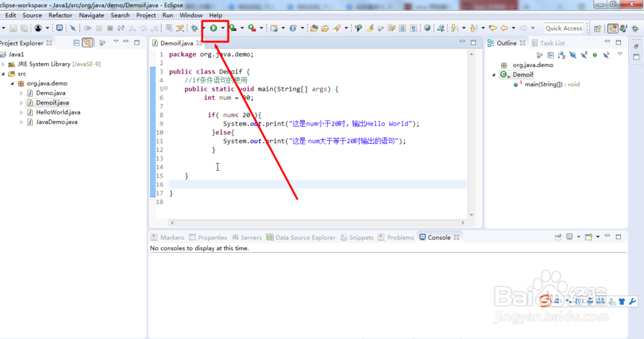Toggle Hide Local Types in the Outline toolbar
Screen dimensions: 644x339
click(x=606, y=55)
